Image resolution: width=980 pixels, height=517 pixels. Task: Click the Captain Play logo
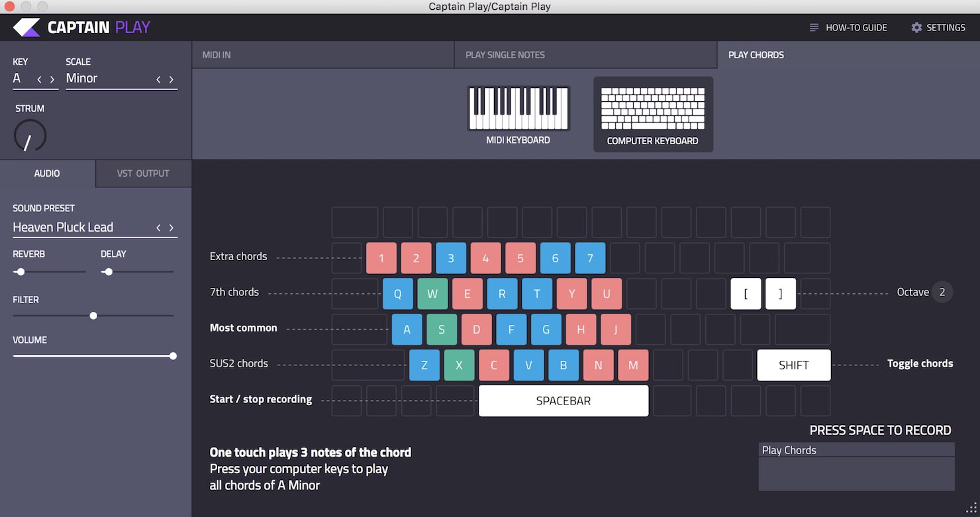[x=81, y=28]
